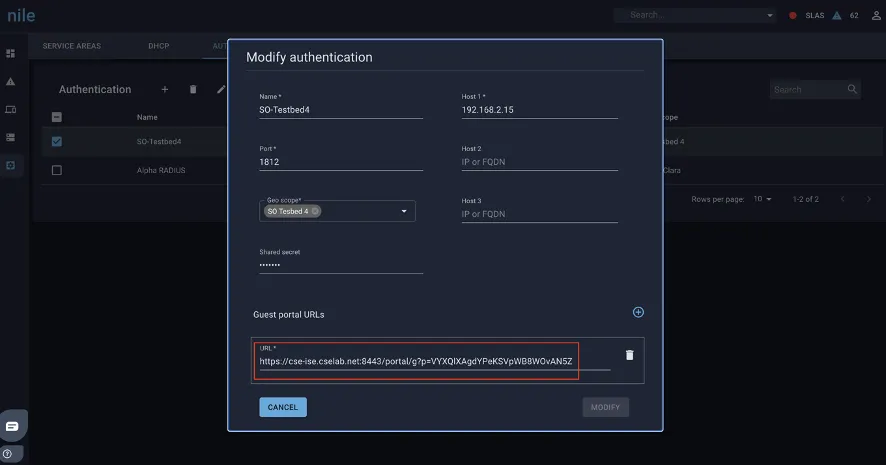The width and height of the screenshot is (886, 466).
Task: Expand the Geo scope dropdown
Action: tap(404, 211)
